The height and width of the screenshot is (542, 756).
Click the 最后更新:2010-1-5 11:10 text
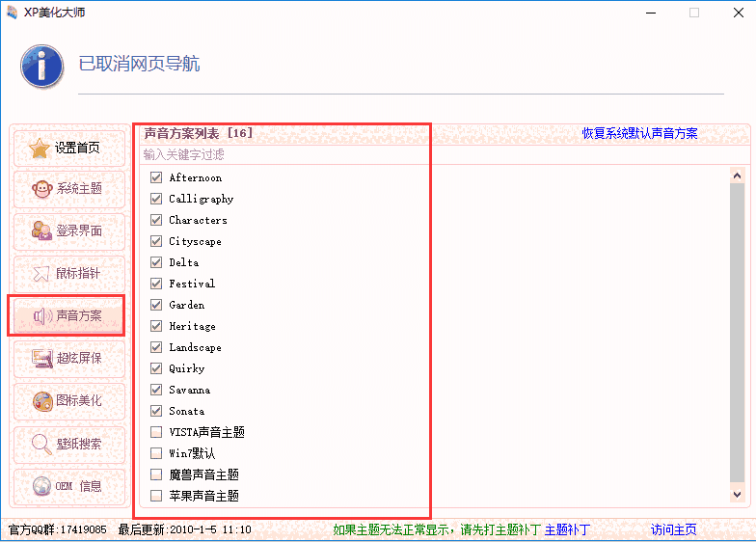click(185, 530)
